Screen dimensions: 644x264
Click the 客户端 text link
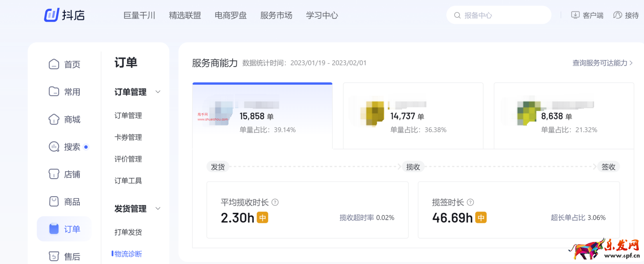(x=593, y=15)
